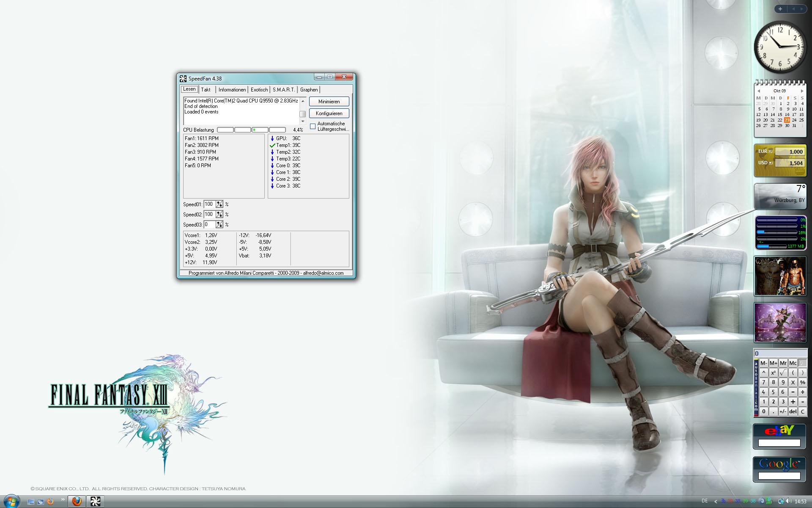Adjust Speed01 spinner arrows

click(219, 204)
